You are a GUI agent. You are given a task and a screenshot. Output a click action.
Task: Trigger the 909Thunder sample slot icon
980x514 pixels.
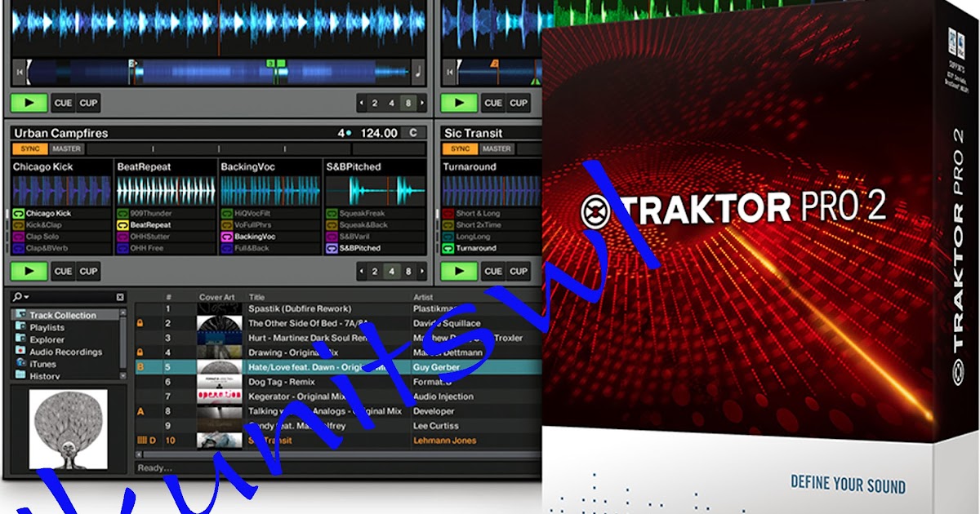(x=123, y=214)
